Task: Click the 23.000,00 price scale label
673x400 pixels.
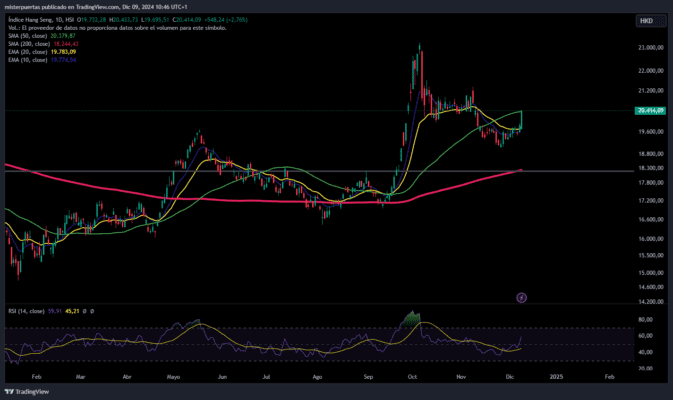Action: point(651,48)
